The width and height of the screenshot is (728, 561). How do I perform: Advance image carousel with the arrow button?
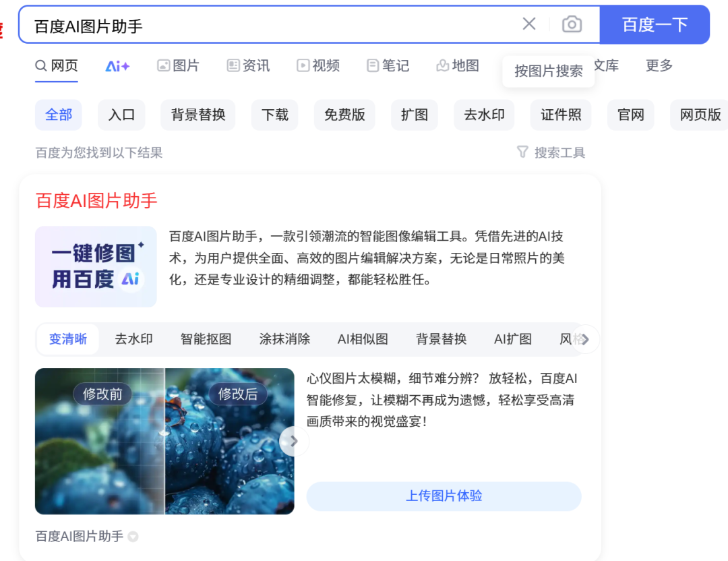[294, 441]
